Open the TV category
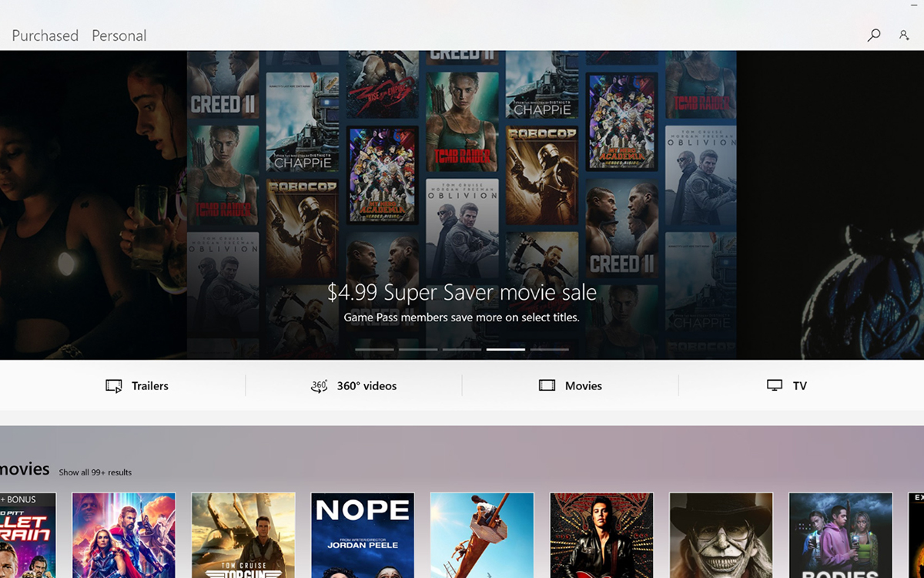924x578 pixels. coord(787,385)
